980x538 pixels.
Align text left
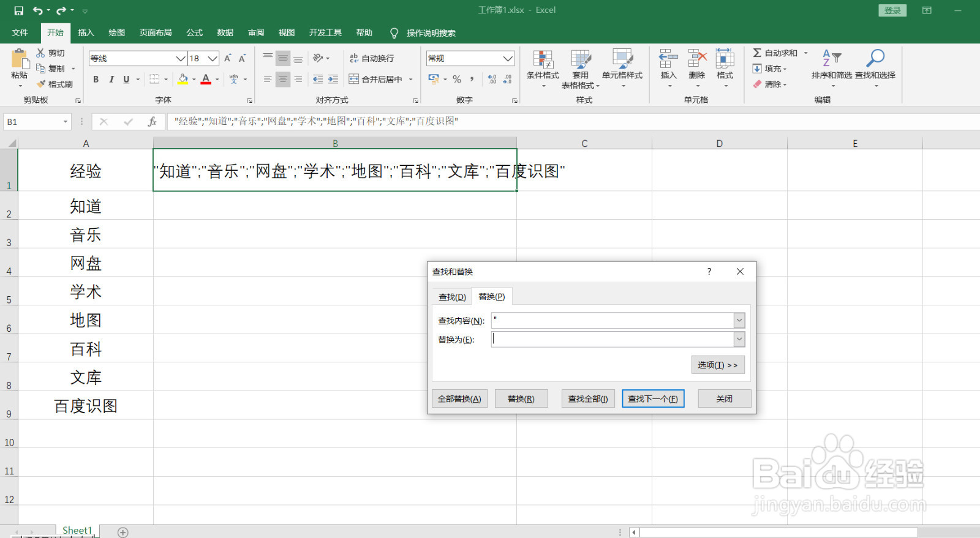click(268, 79)
